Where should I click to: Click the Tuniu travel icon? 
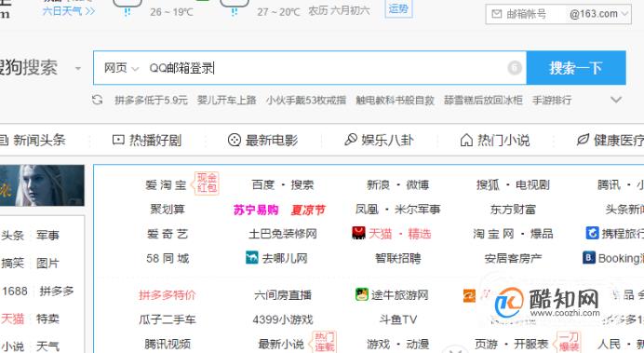click(x=362, y=294)
